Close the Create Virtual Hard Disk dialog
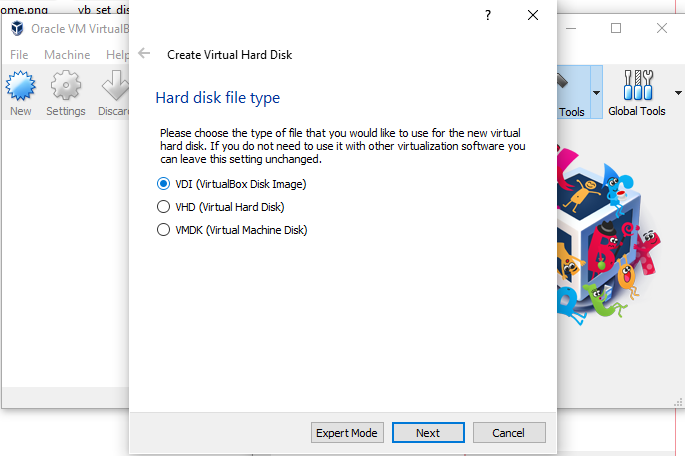This screenshot has height=456, width=685. tap(533, 15)
